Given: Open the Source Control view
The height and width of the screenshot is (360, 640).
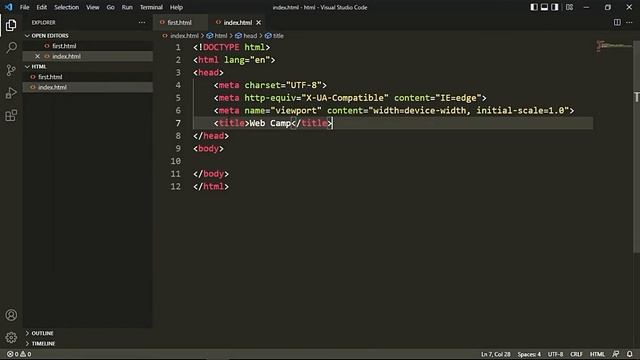Looking at the screenshot, I should coord(11,70).
